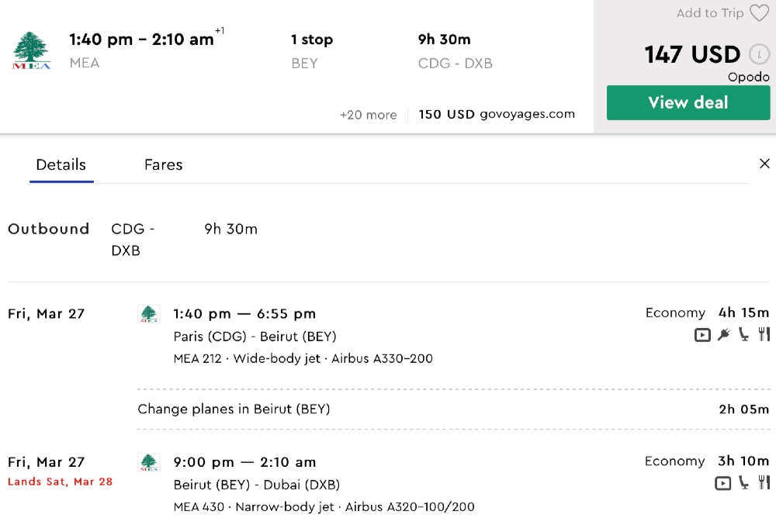
Task: Click the meal icon for MEA 430 flight
Action: pyautogui.click(x=764, y=483)
